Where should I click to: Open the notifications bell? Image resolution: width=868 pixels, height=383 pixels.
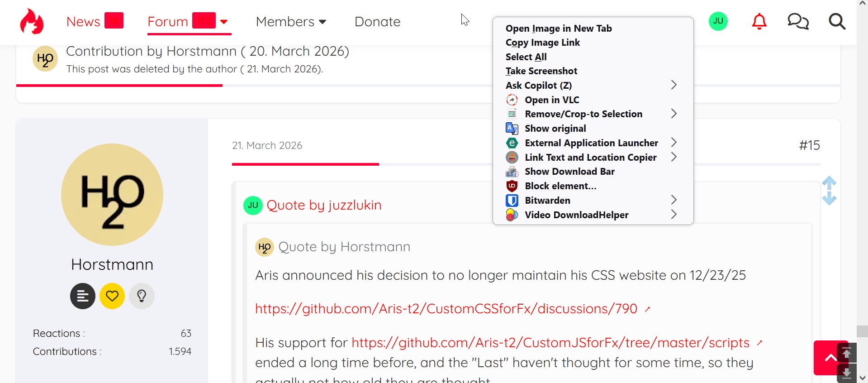(759, 22)
